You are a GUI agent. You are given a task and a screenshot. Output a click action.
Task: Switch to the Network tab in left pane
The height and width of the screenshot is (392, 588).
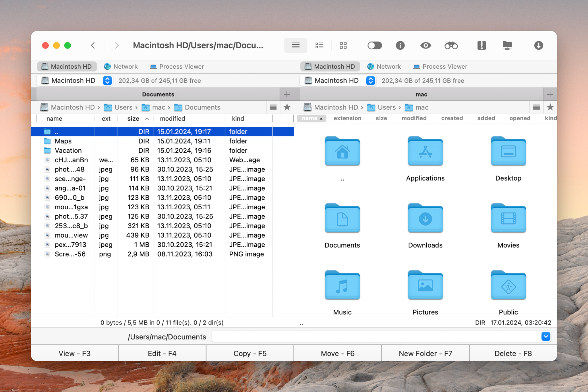[x=121, y=66]
